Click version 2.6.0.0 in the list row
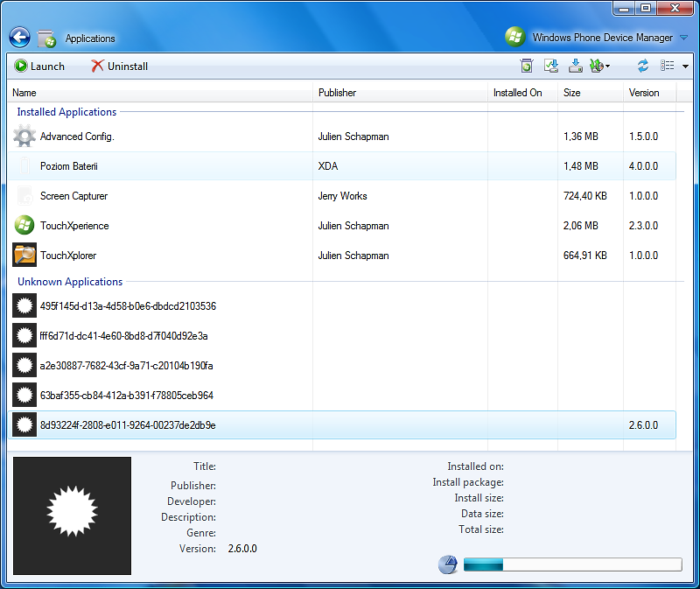The image size is (700, 589). (643, 425)
